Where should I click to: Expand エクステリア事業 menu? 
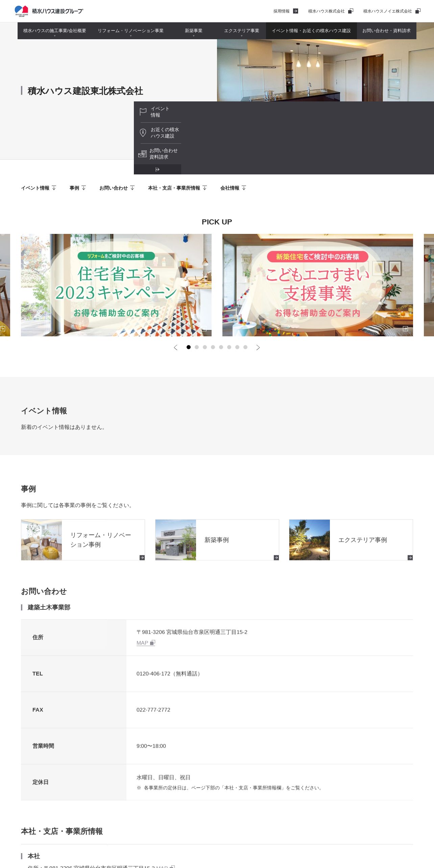tap(242, 31)
